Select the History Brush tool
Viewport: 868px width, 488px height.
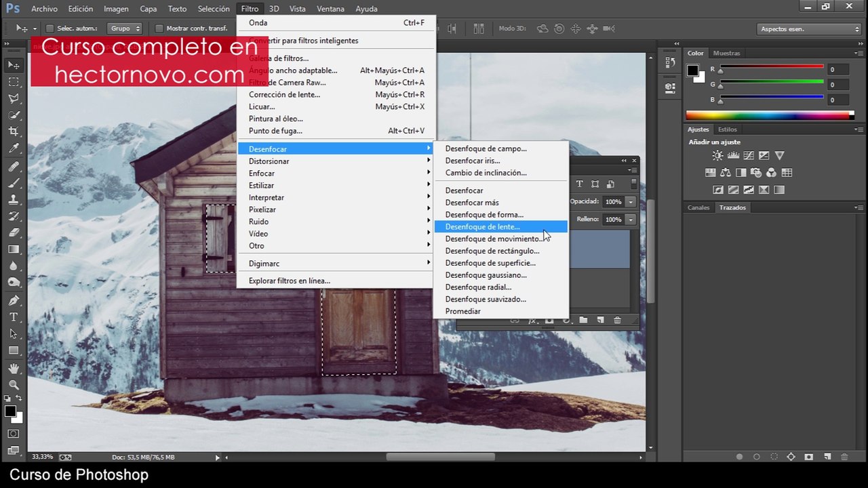click(x=14, y=216)
